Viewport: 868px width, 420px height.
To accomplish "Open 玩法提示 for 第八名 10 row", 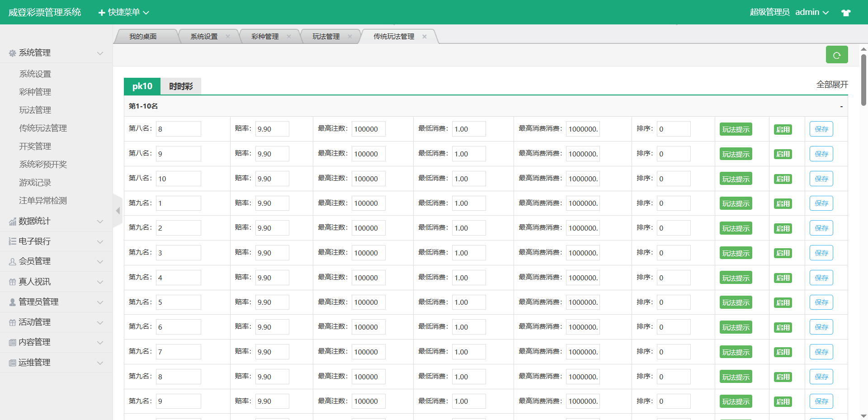I will click(x=736, y=179).
